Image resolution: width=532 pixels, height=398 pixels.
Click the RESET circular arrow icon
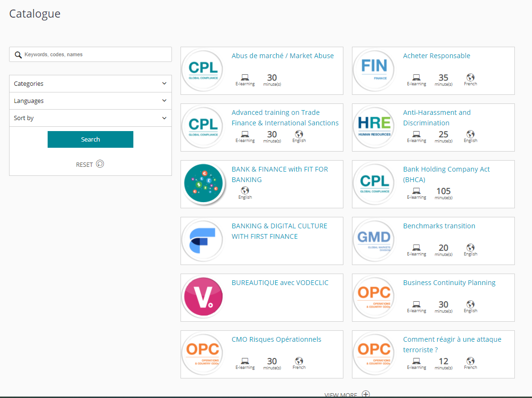coord(100,164)
